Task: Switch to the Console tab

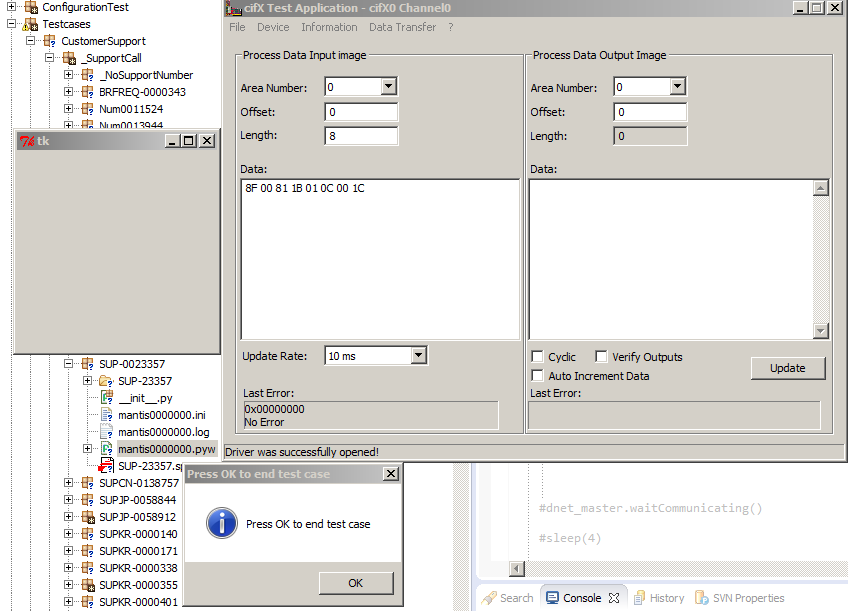Action: (582, 598)
